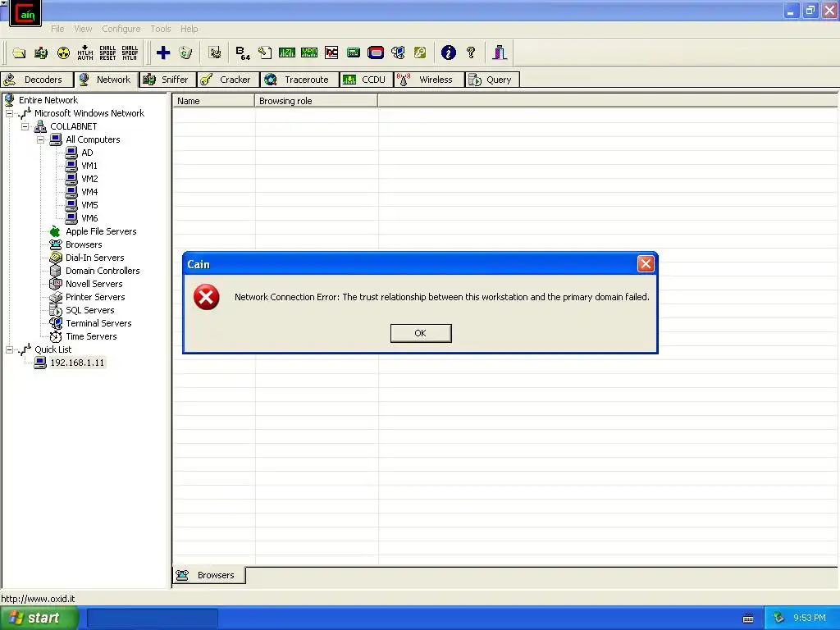Click the computer monitors toolbar icon
840x630 pixels.
point(398,52)
